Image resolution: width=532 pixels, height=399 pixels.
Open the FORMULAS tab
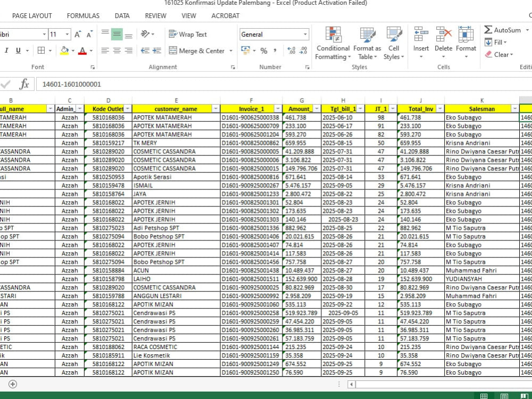pyautogui.click(x=83, y=15)
